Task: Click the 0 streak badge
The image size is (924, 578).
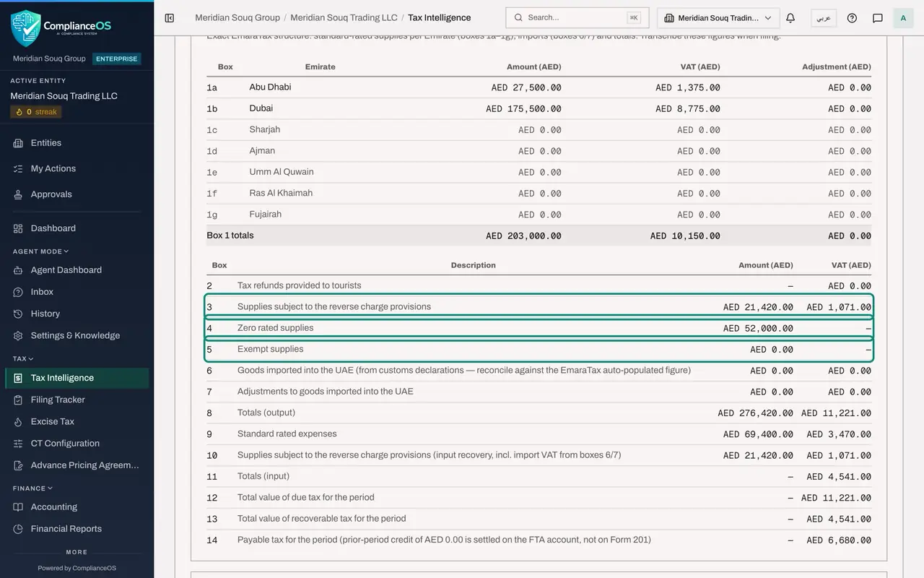Action: [x=35, y=112]
